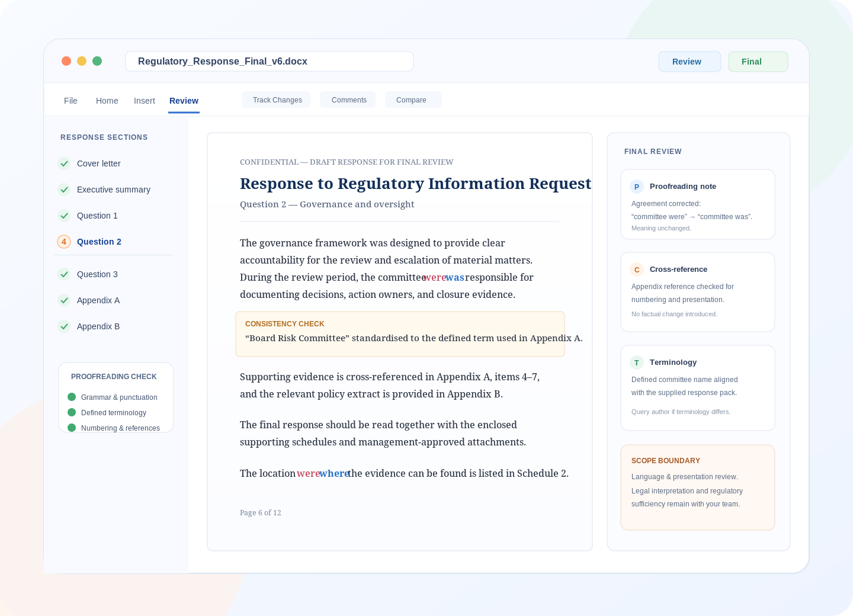853x616 pixels.
Task: Open the Proofreading note card
Action: coord(698,204)
